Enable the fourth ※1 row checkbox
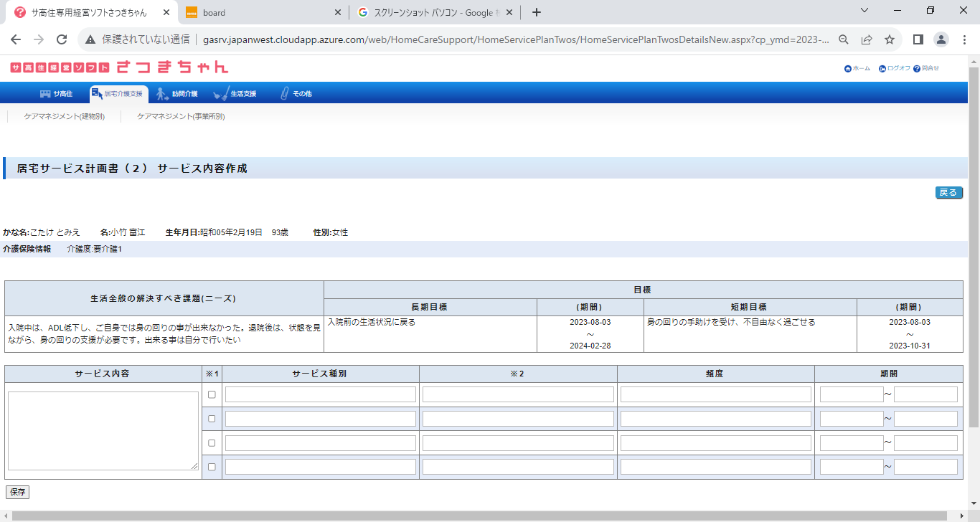Screen dimensions: 980x522 pyautogui.click(x=212, y=467)
